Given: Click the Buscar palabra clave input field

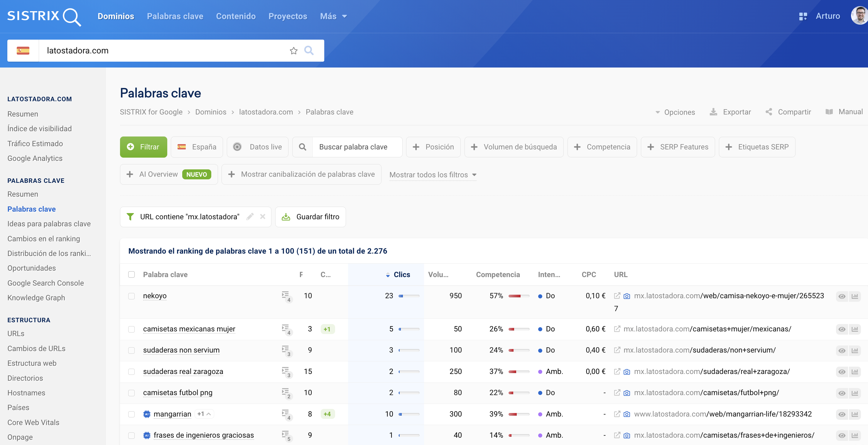Looking at the screenshot, I should 357,147.
